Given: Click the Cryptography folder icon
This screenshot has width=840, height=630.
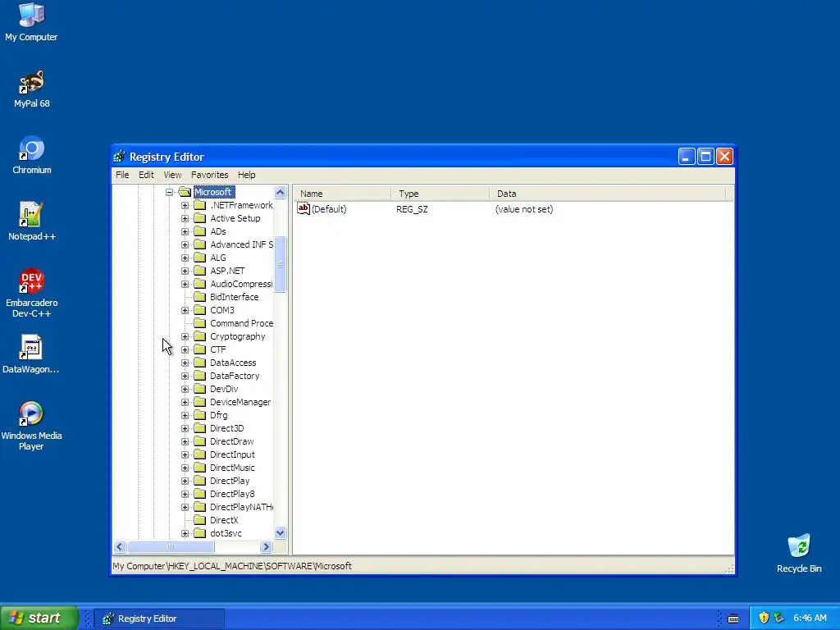Looking at the screenshot, I should pyautogui.click(x=200, y=336).
